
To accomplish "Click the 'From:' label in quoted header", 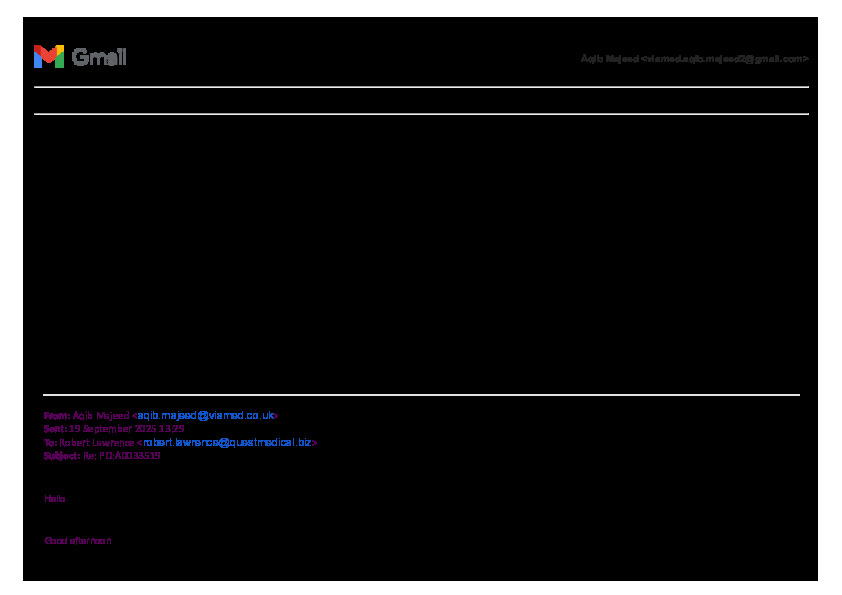I will (x=56, y=415).
